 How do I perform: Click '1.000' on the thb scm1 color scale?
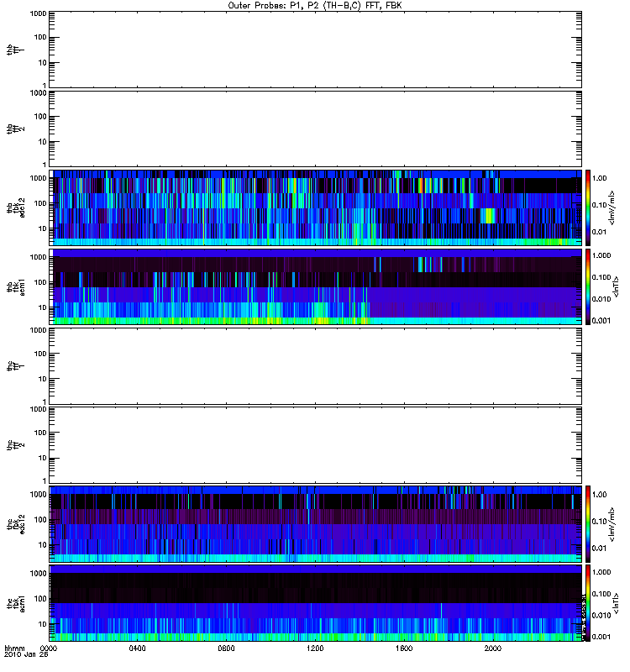coord(601,255)
